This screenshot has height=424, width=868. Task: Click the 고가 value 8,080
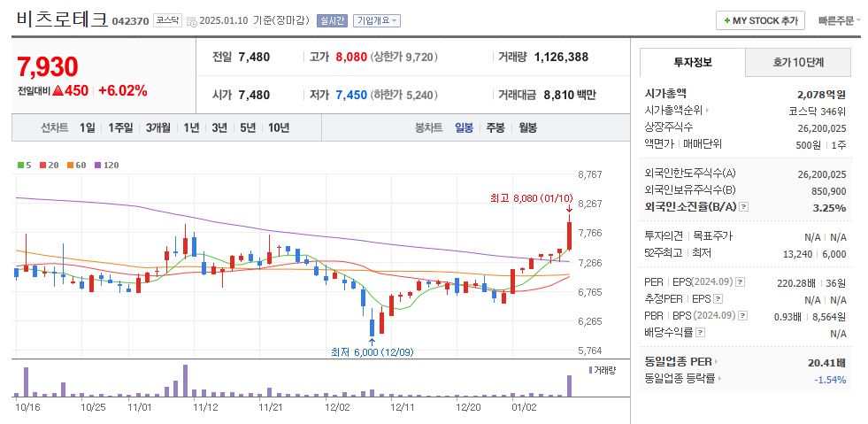351,57
